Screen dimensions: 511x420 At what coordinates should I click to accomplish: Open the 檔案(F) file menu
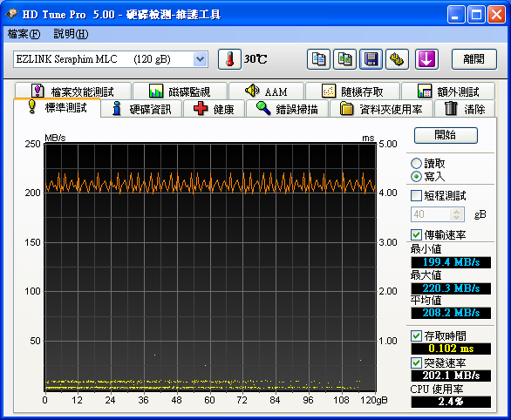click(x=24, y=34)
